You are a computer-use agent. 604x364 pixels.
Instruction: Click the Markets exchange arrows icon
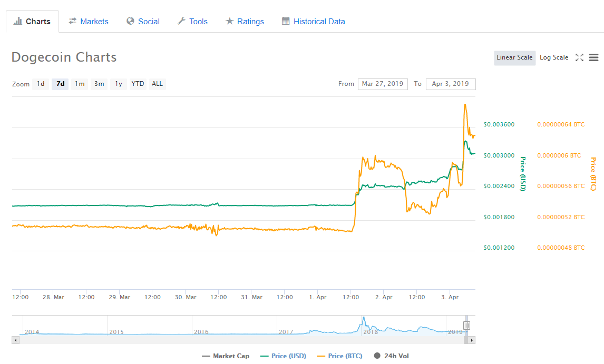73,22
